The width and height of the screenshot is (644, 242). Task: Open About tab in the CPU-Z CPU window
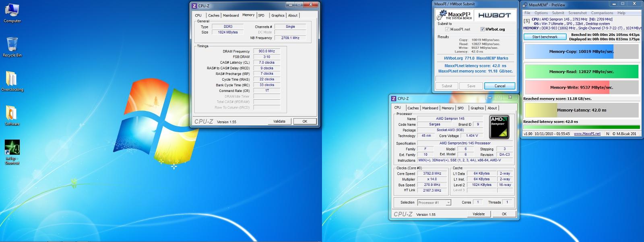492,108
